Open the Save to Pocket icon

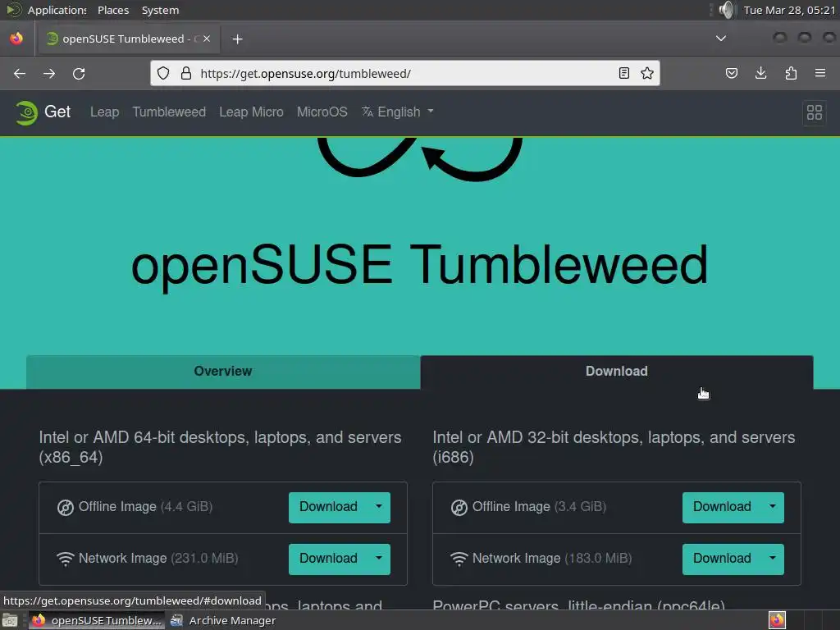pyautogui.click(x=731, y=73)
